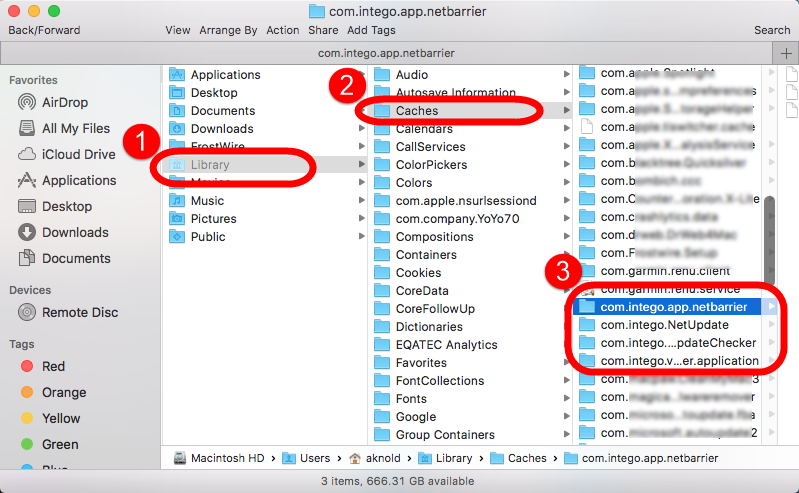This screenshot has width=799, height=493.
Task: Click the Macintosh HD icon in path bar
Action: coord(179,458)
